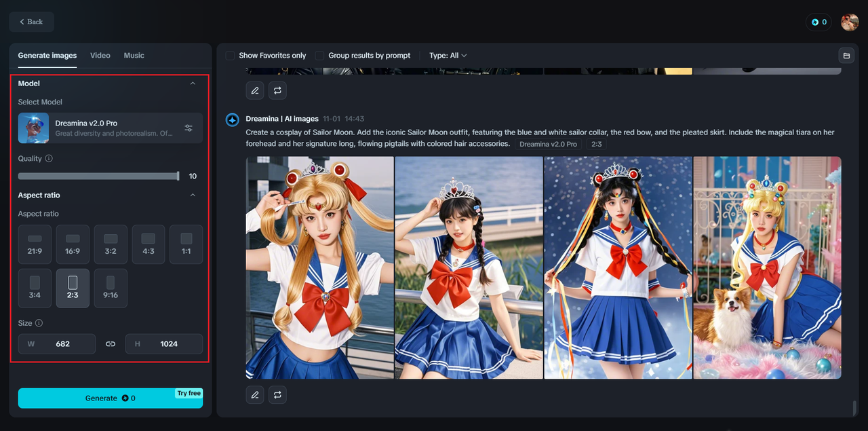Click the Generate button
This screenshot has width=868, height=431.
coord(111,398)
